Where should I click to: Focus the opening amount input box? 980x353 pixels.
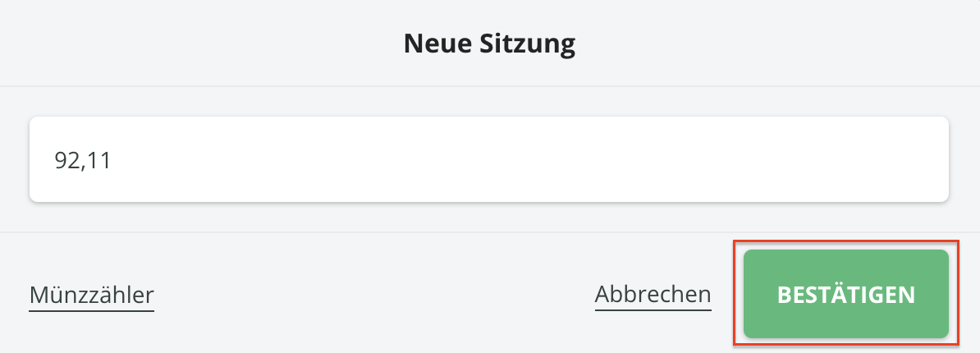pos(488,159)
